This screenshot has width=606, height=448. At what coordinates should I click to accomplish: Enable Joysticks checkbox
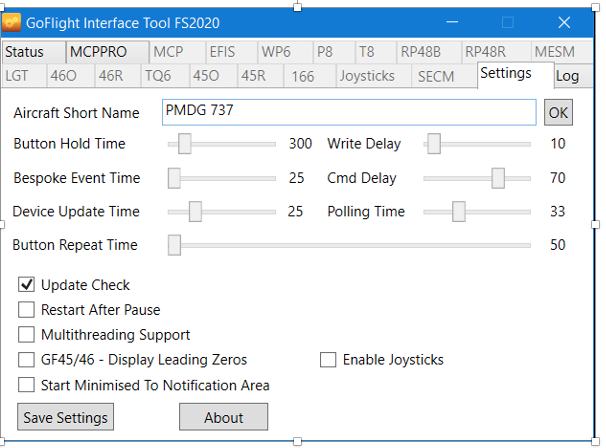328,360
